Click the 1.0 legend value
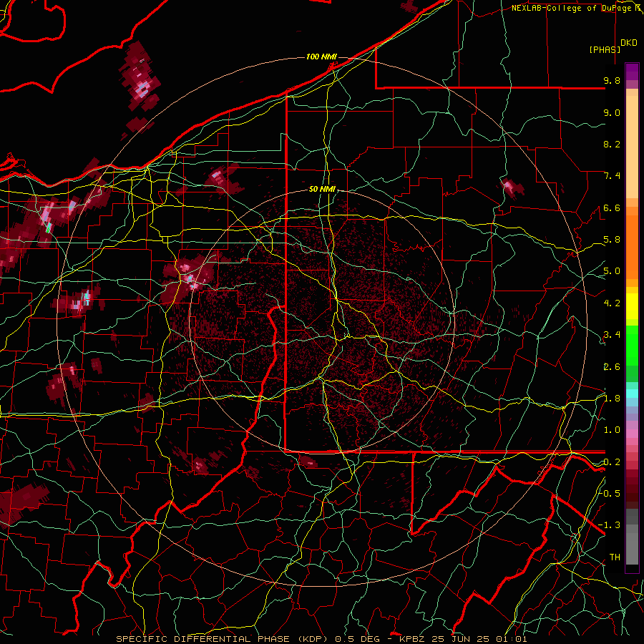 tap(612, 430)
